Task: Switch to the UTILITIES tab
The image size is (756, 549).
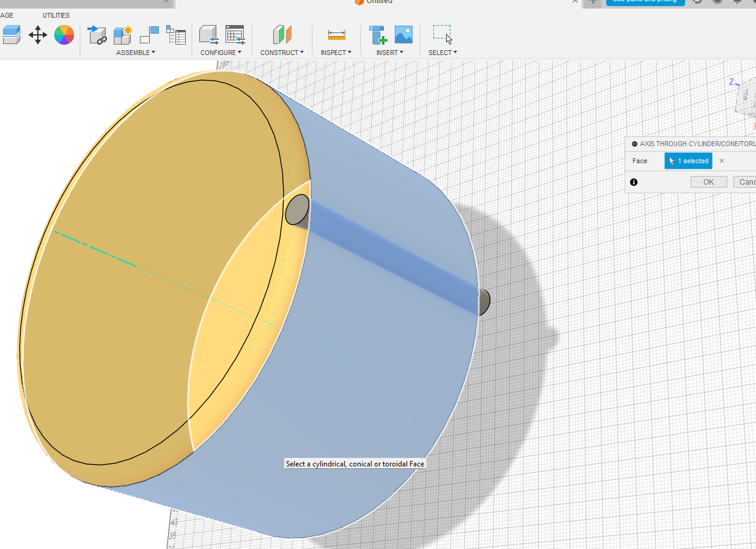Action: 56,15
